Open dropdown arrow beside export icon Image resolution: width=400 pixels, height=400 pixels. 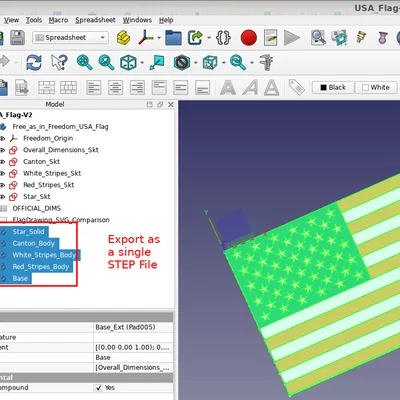209,38
